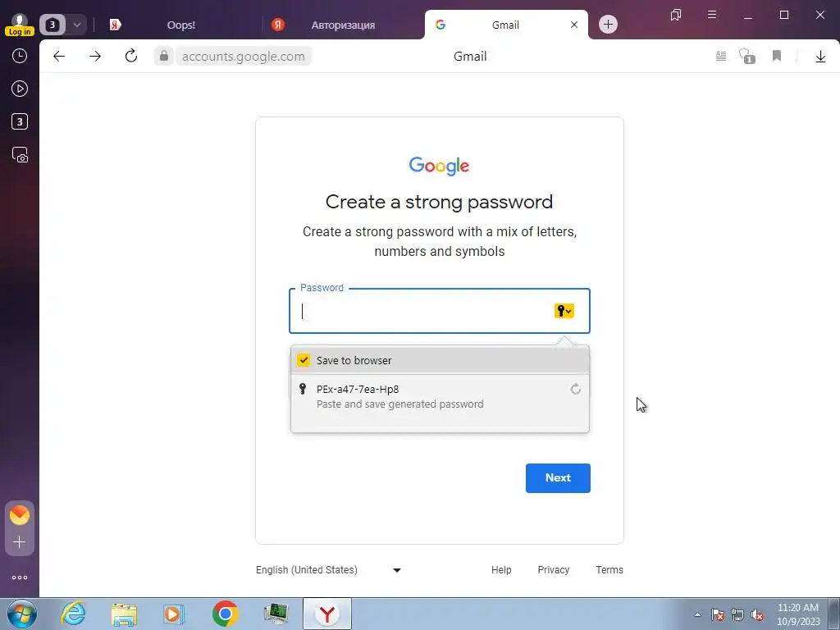Open the Privacy link
This screenshot has width=840, height=630.
554,570
